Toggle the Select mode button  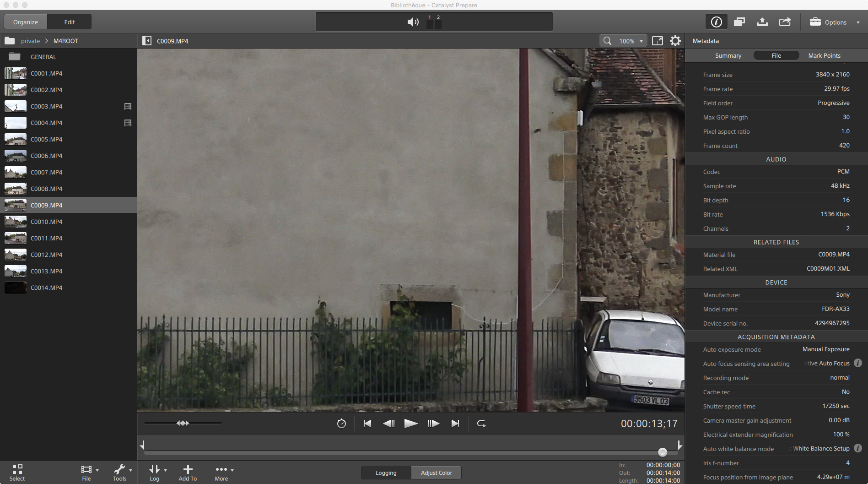click(17, 472)
